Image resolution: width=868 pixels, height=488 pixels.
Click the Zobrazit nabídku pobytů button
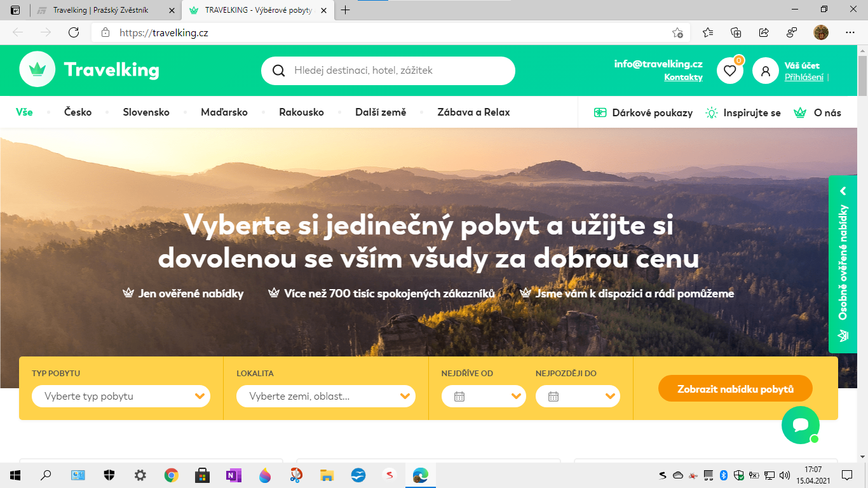click(x=735, y=388)
